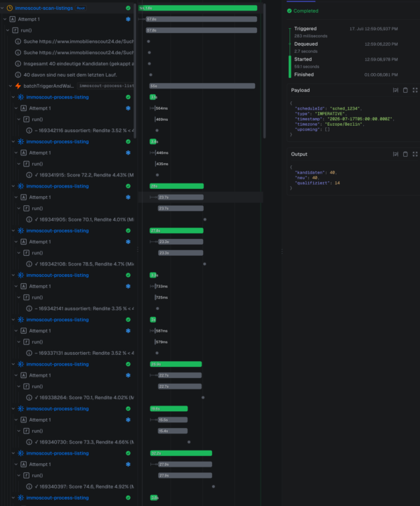Click timeline dot in the 169340397 log row
Image resolution: width=420 pixels, height=506 pixels.
click(x=214, y=486)
